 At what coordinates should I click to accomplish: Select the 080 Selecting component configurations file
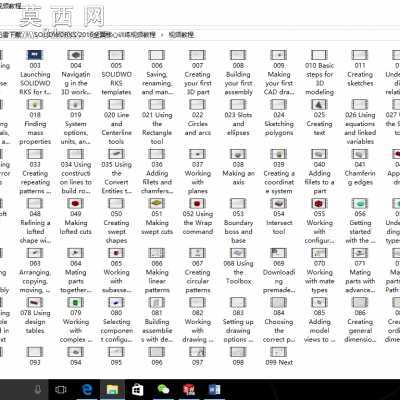[116, 320]
